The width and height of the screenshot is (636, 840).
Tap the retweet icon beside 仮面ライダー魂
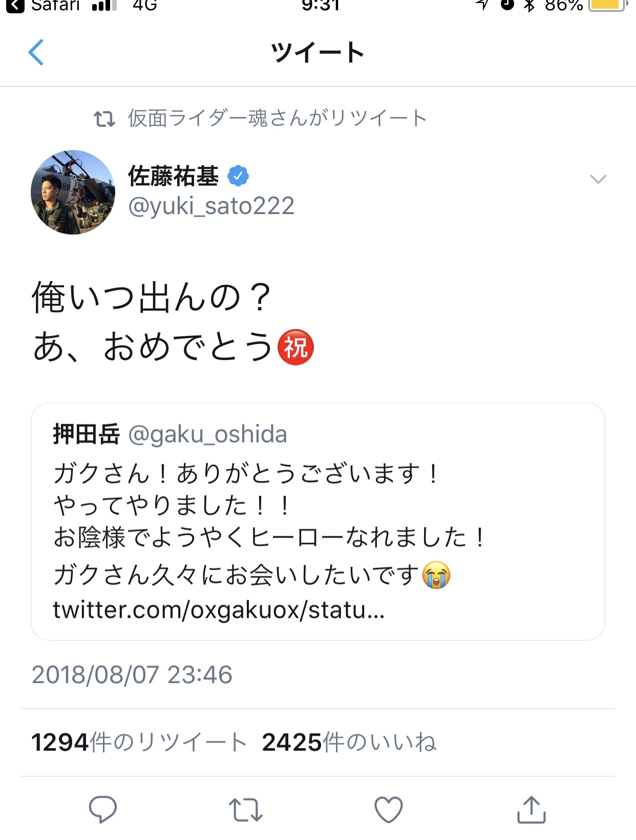click(104, 119)
